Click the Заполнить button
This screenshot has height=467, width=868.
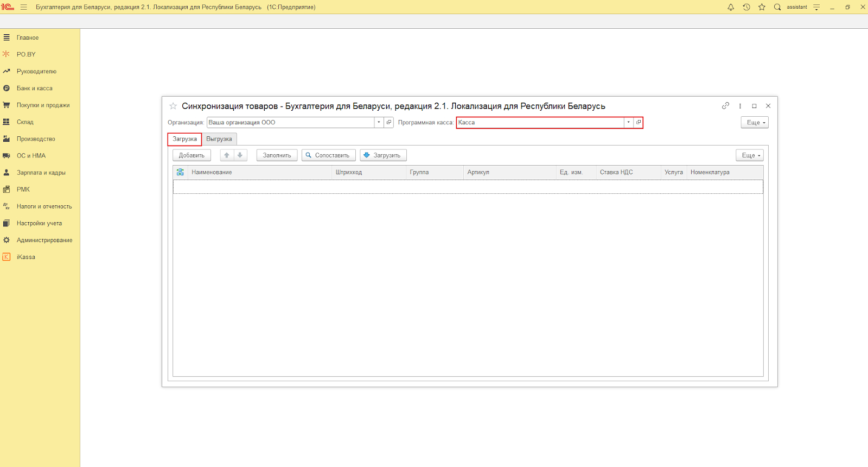coord(277,155)
